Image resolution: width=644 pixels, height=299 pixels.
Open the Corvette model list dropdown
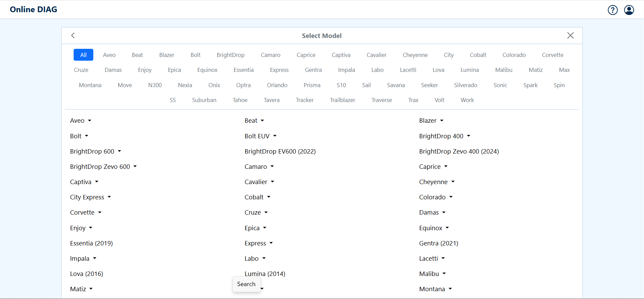pos(86,212)
